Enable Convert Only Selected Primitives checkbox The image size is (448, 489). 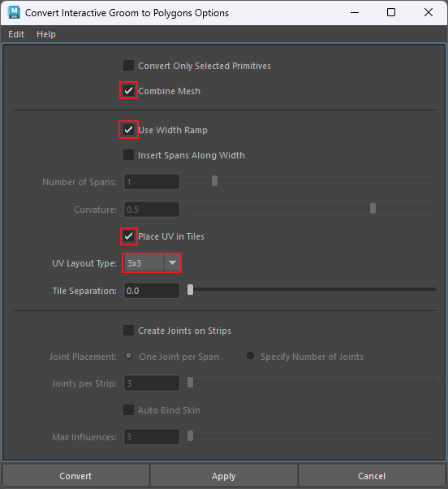coord(128,66)
